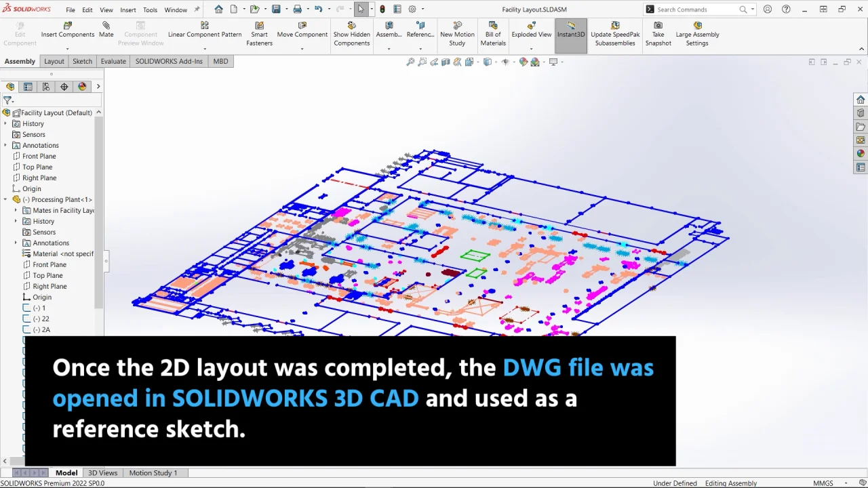Image resolution: width=868 pixels, height=488 pixels.
Task: Open File Properties icon in title bar
Action: tap(397, 9)
